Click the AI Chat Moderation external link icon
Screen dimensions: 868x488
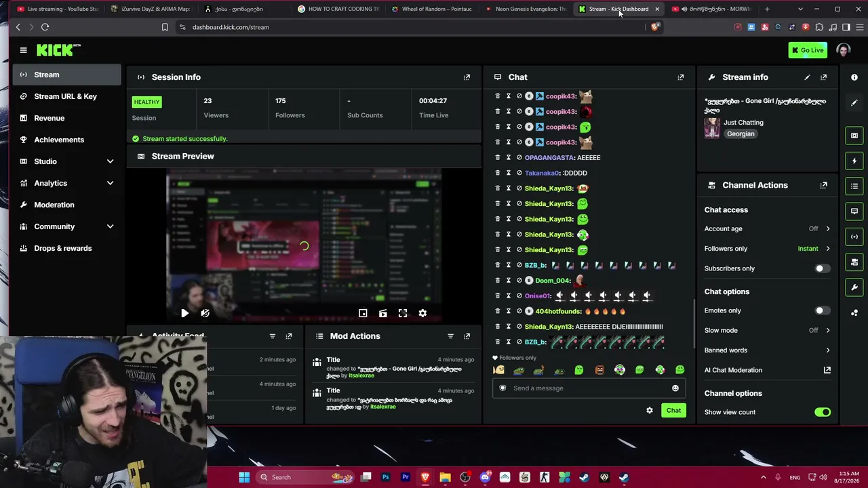click(827, 370)
